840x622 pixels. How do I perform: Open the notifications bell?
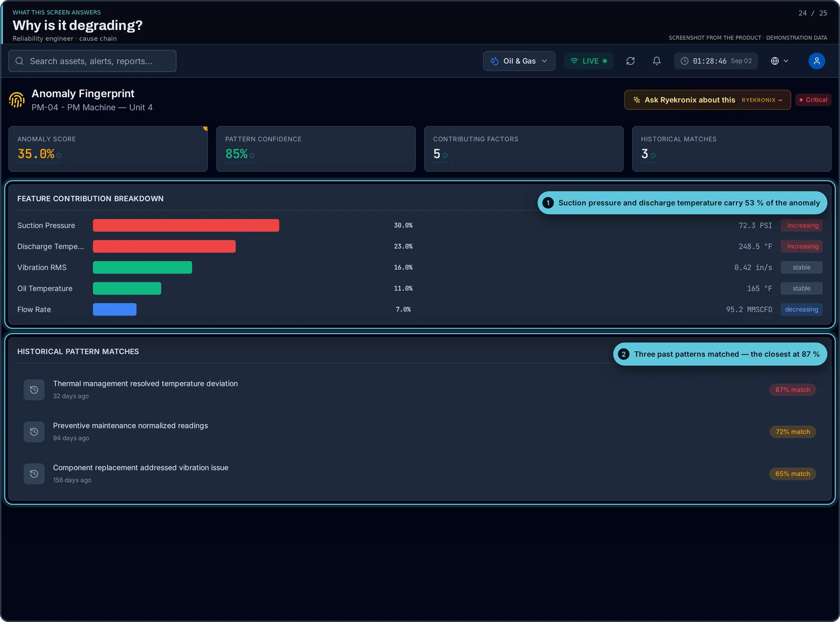657,61
